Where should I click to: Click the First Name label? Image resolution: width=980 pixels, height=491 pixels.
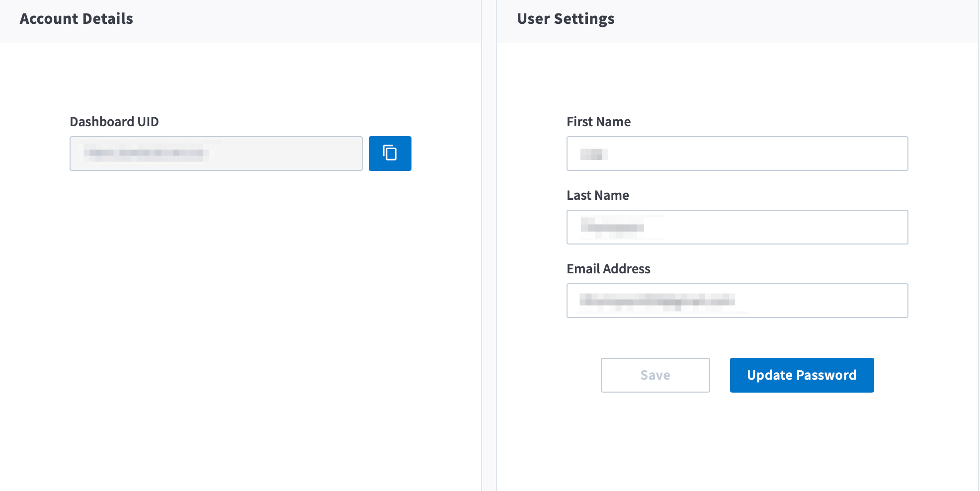(x=598, y=122)
